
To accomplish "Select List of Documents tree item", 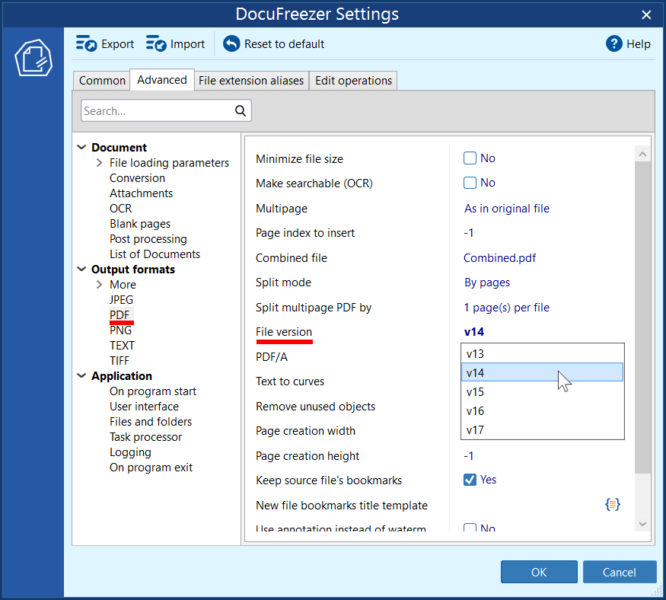I will 155,254.
